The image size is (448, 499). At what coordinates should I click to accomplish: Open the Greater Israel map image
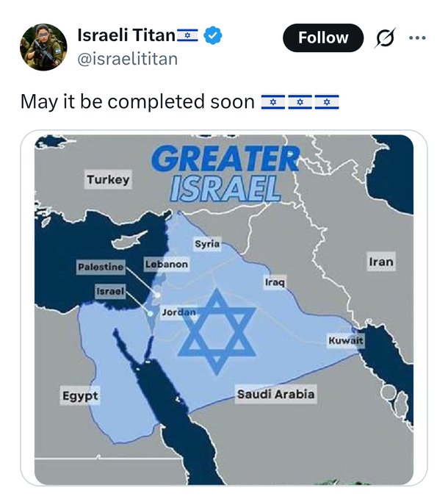point(224,309)
